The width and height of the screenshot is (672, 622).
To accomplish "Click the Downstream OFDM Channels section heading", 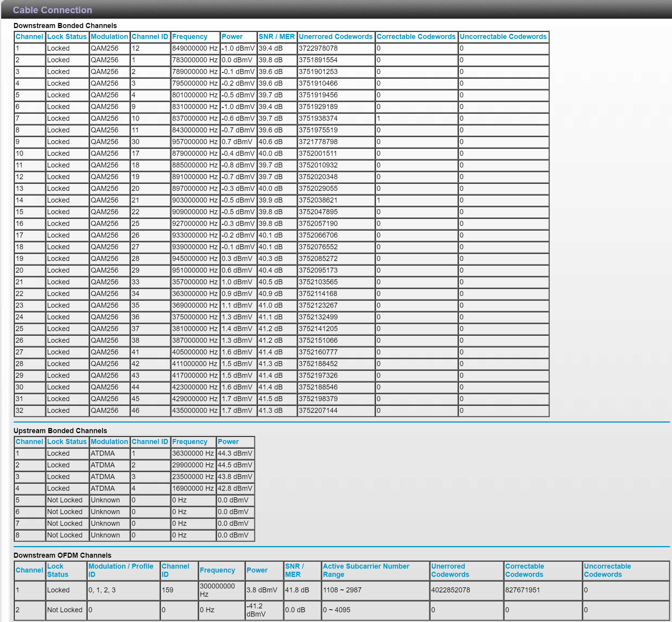I will [62, 555].
